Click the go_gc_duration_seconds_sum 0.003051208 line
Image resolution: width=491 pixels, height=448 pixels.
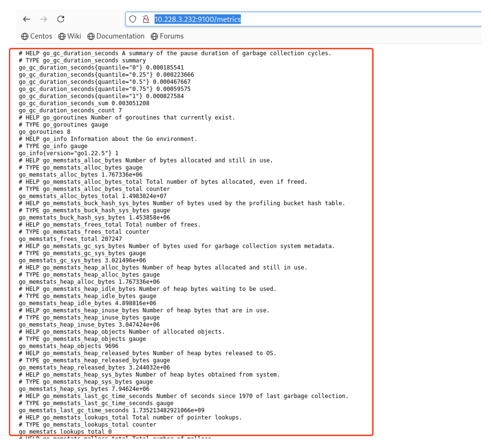84,103
